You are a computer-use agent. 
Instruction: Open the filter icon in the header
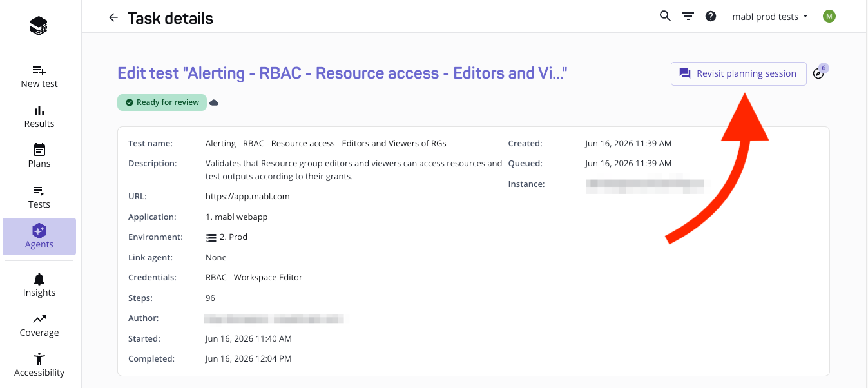688,17
